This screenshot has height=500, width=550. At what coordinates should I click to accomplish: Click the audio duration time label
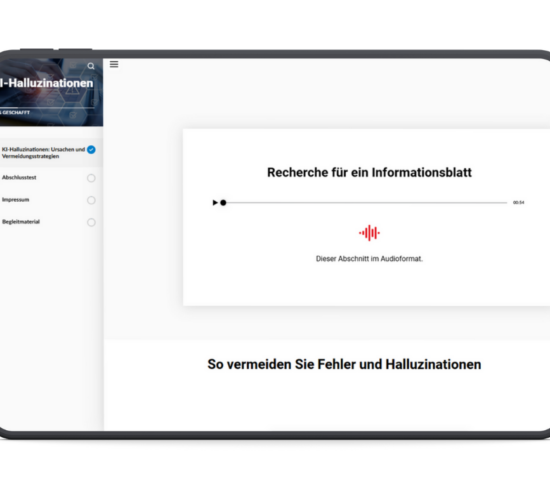[x=518, y=202]
